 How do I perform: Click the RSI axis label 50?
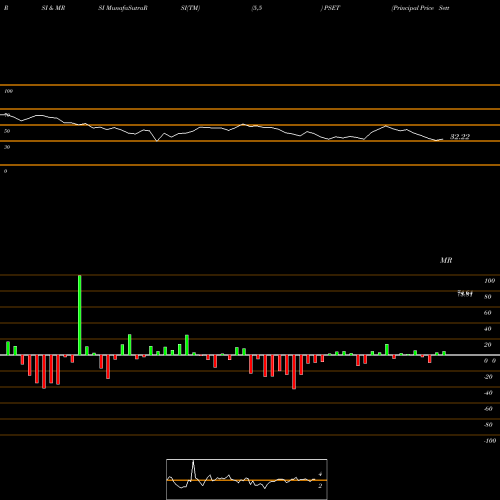[x=7, y=131]
